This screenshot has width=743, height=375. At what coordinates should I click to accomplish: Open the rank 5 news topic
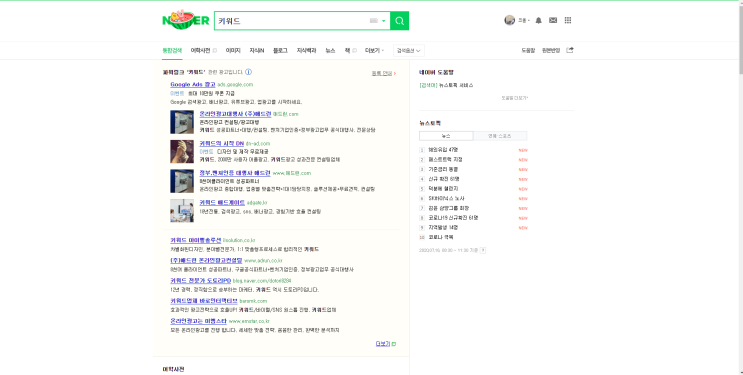pos(443,189)
